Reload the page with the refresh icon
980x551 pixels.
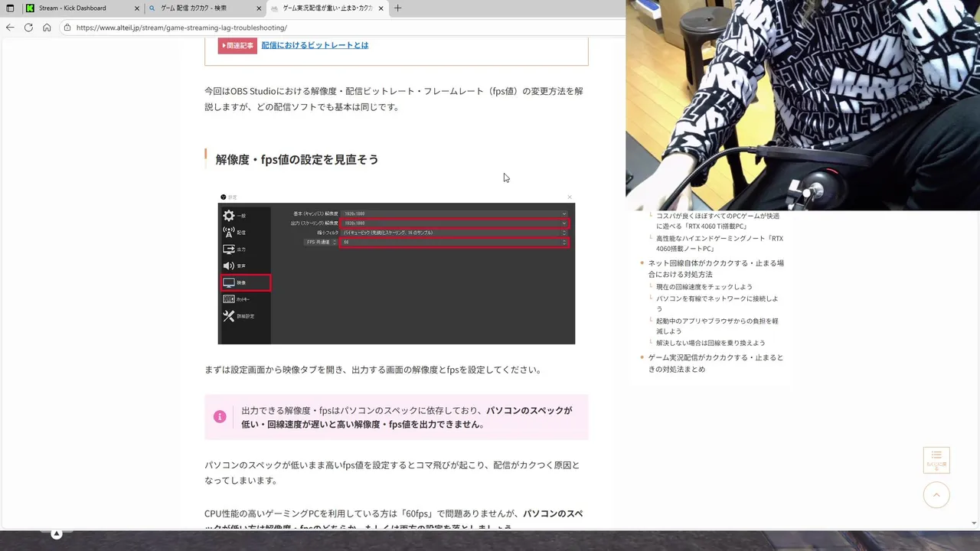click(28, 28)
